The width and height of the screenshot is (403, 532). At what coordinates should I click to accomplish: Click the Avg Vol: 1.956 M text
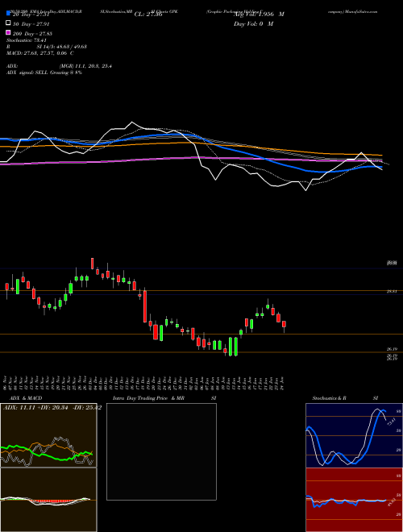[x=259, y=15]
